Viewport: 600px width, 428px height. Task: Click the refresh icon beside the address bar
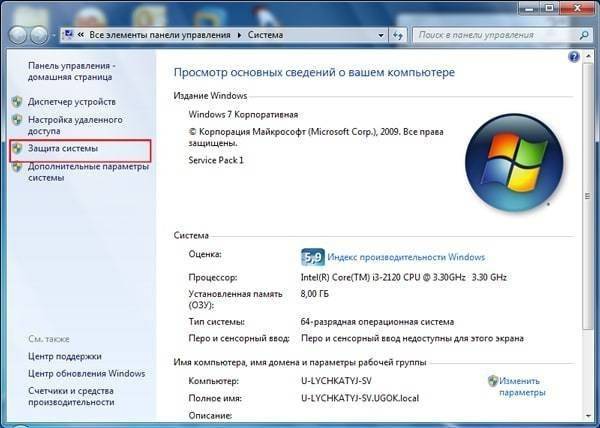click(397, 35)
